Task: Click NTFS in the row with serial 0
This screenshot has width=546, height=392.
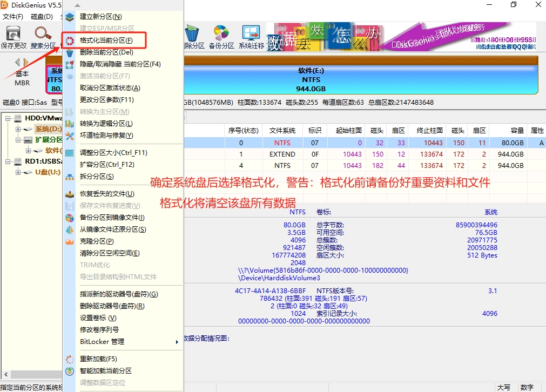Action: coord(282,143)
